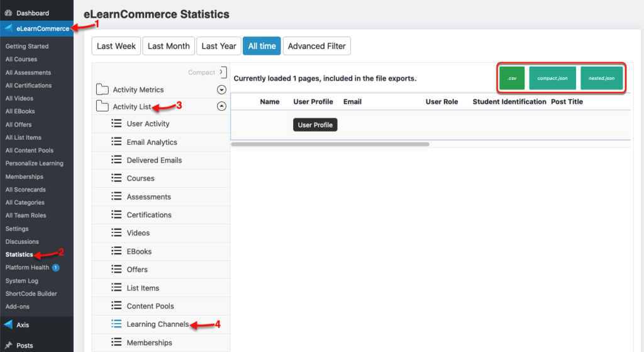Open System Log in sidebar
Image resolution: width=644 pixels, height=352 pixels.
click(22, 281)
